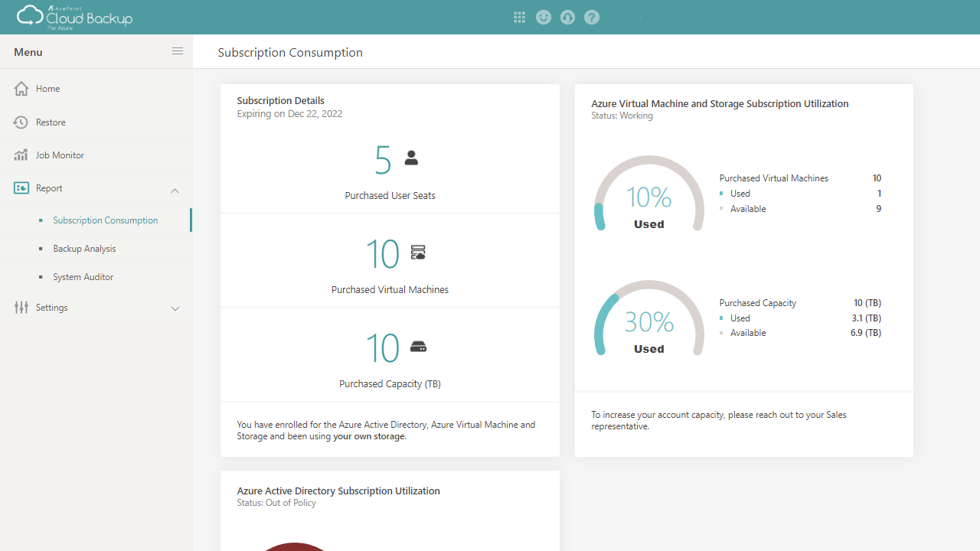Click 'Purchased Capacity (TB)' label
The height and width of the screenshot is (551, 980).
390,384
